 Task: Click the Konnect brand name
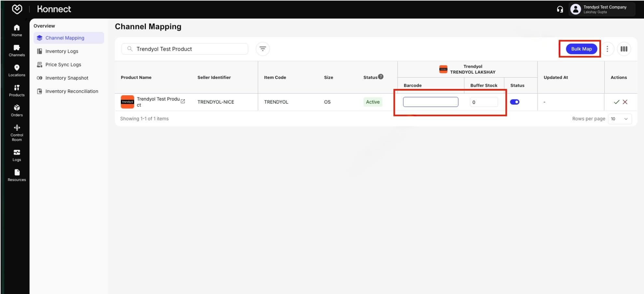[54, 9]
